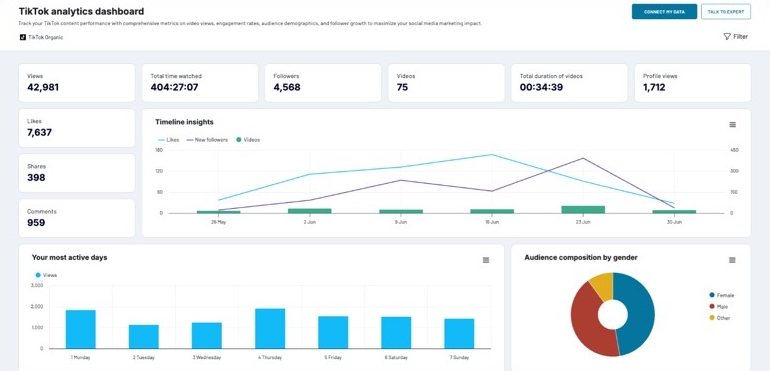Click the Audience composition by gender heading
The image size is (770, 371).
(581, 257)
